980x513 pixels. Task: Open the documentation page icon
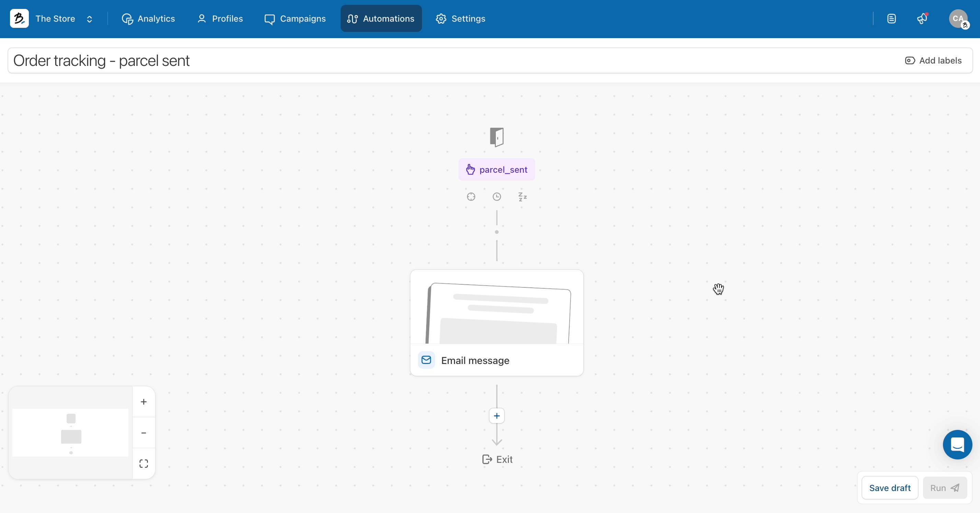click(891, 19)
